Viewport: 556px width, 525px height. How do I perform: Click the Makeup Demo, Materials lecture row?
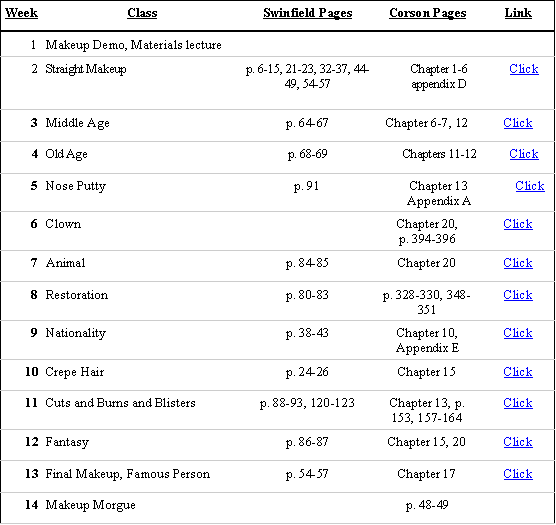(x=277, y=45)
